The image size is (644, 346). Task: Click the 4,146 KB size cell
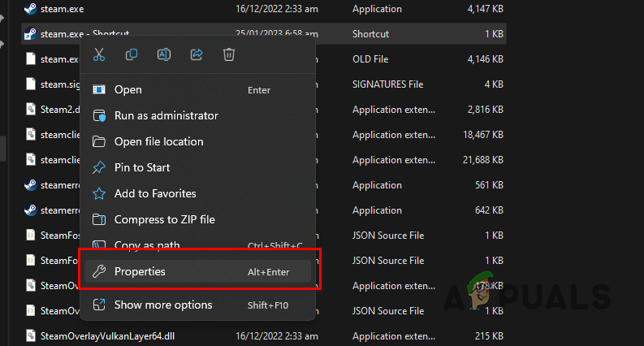click(x=485, y=59)
